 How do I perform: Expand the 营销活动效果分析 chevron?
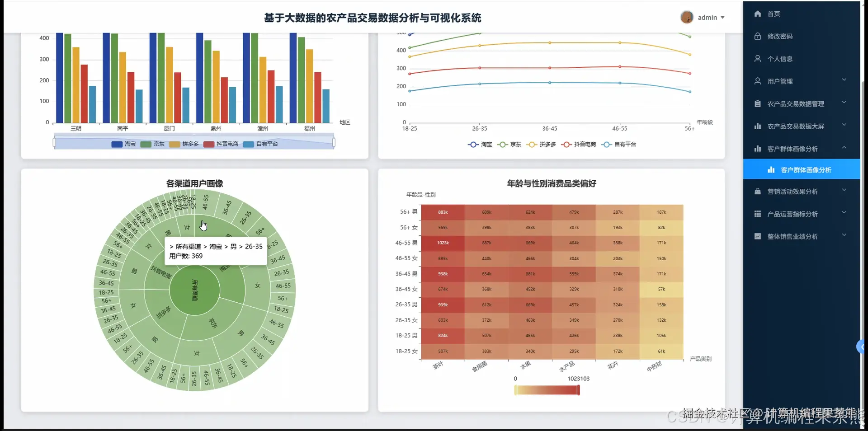[844, 190]
